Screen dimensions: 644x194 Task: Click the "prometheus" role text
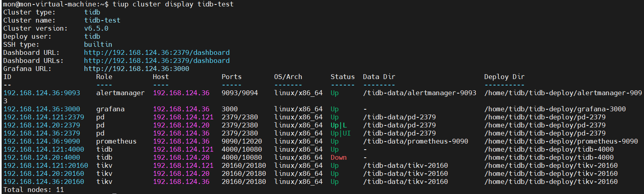(x=116, y=141)
